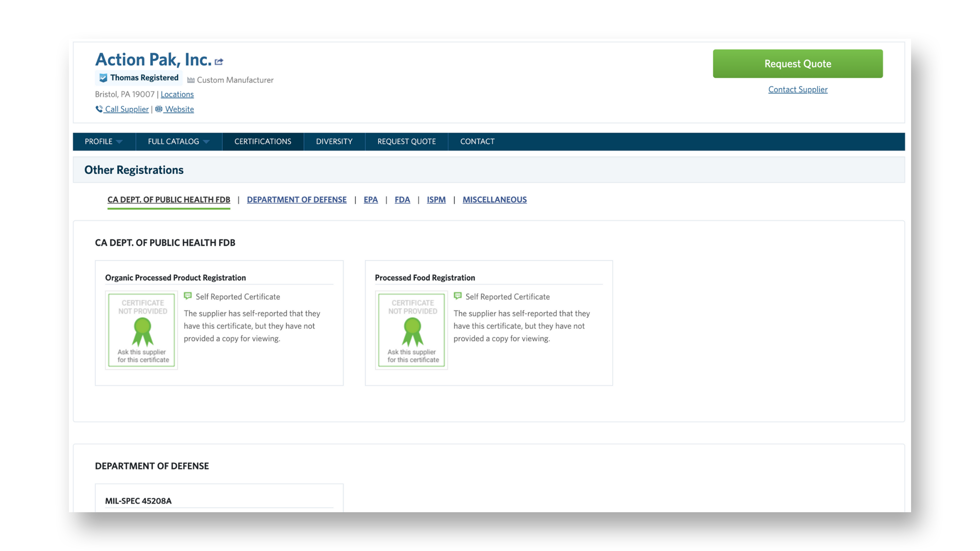The width and height of the screenshot is (980, 551).
Task: Expand the FULL CATALOG dropdown arrow
Action: [206, 142]
